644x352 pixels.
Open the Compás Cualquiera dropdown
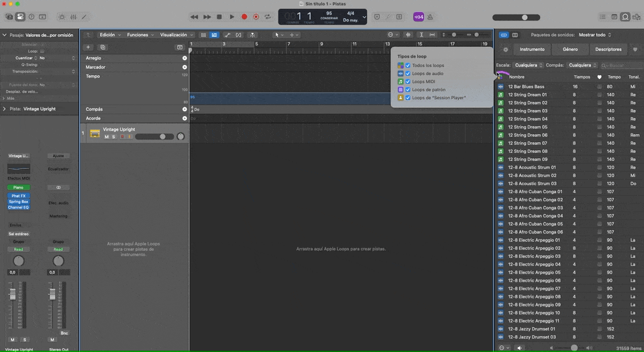tap(582, 65)
